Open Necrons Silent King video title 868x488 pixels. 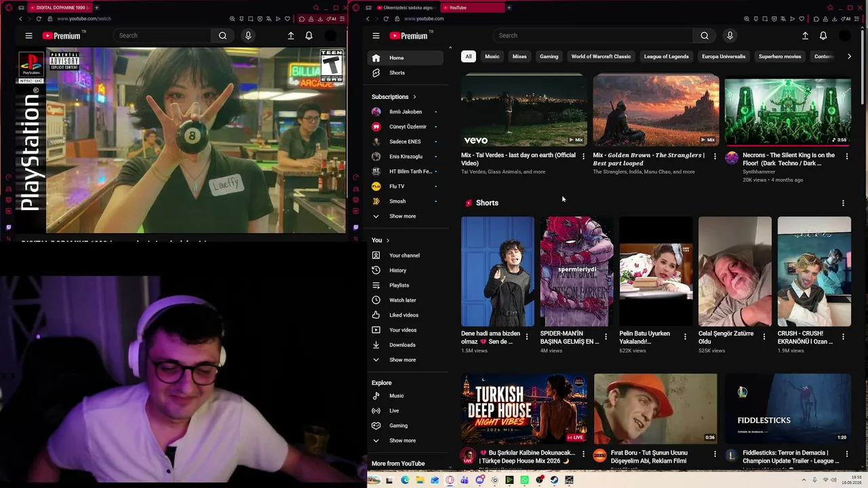[x=790, y=159]
